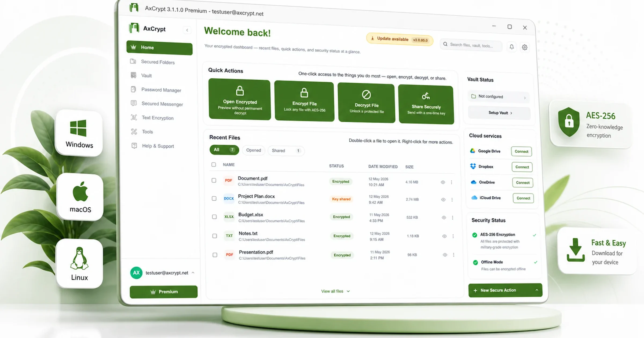Click the Share Securely quick action
This screenshot has width=644, height=338.
(426, 105)
